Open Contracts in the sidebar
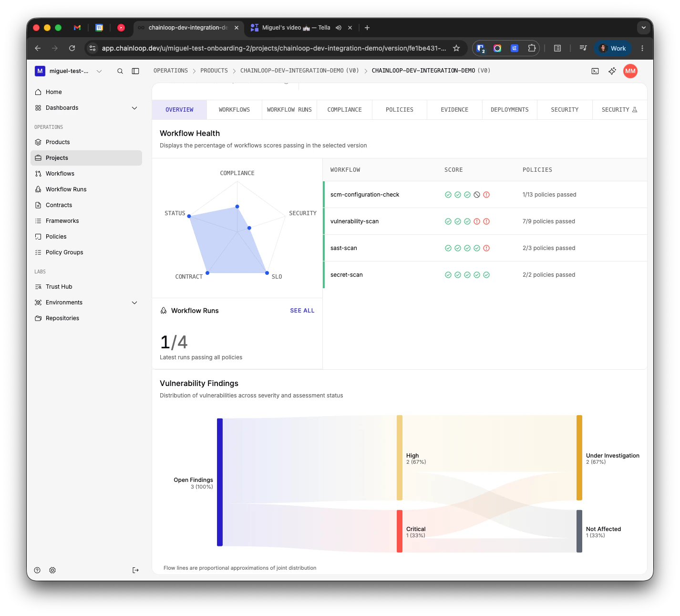This screenshot has width=680, height=616. tap(86, 205)
